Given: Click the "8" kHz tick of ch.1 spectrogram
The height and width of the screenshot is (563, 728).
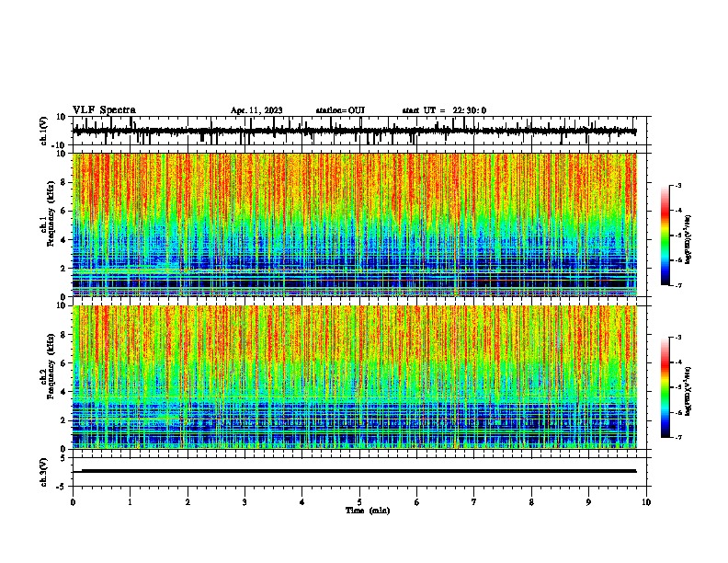Looking at the screenshot, I should [63, 182].
